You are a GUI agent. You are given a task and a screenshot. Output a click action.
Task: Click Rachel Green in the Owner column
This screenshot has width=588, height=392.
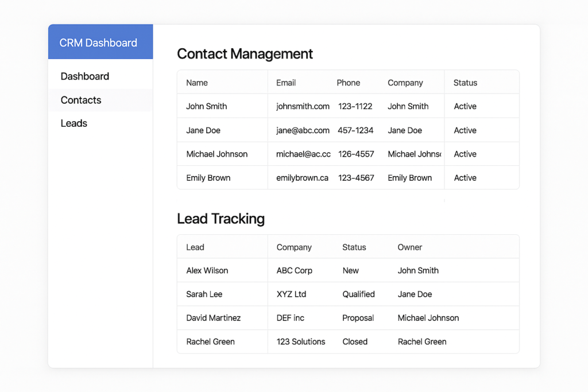point(422,342)
